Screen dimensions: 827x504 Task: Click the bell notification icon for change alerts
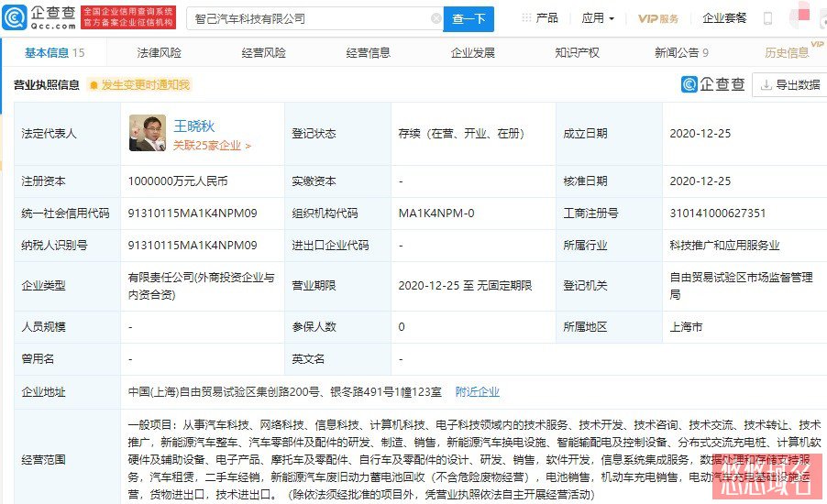pos(94,85)
